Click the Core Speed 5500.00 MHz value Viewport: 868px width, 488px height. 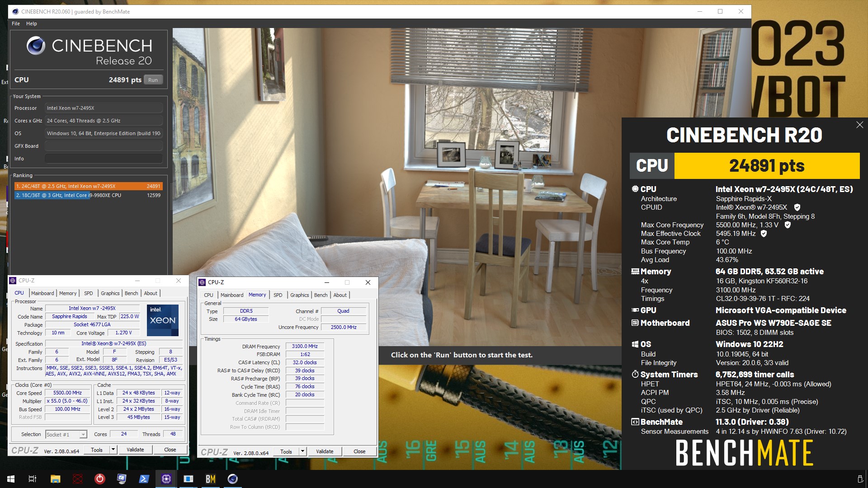(68, 393)
